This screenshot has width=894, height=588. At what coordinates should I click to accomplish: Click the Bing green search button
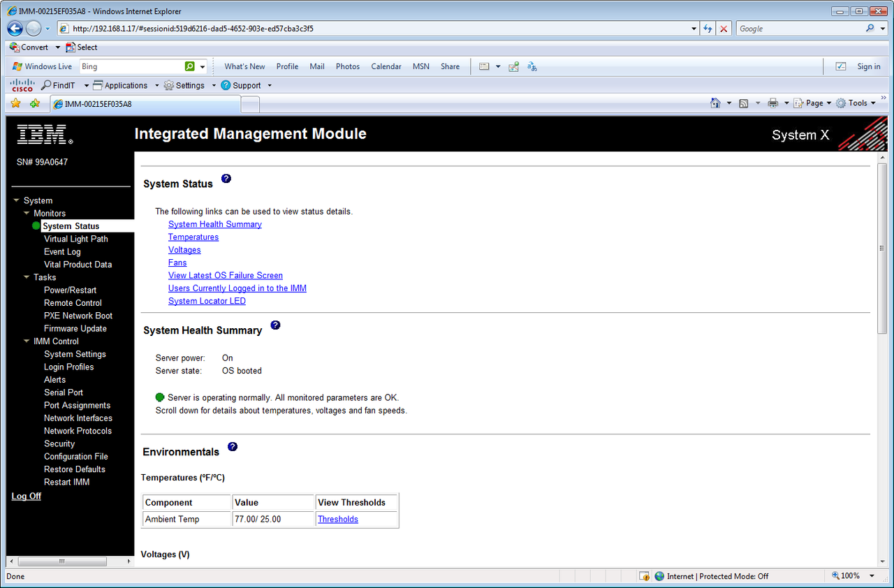coord(190,66)
